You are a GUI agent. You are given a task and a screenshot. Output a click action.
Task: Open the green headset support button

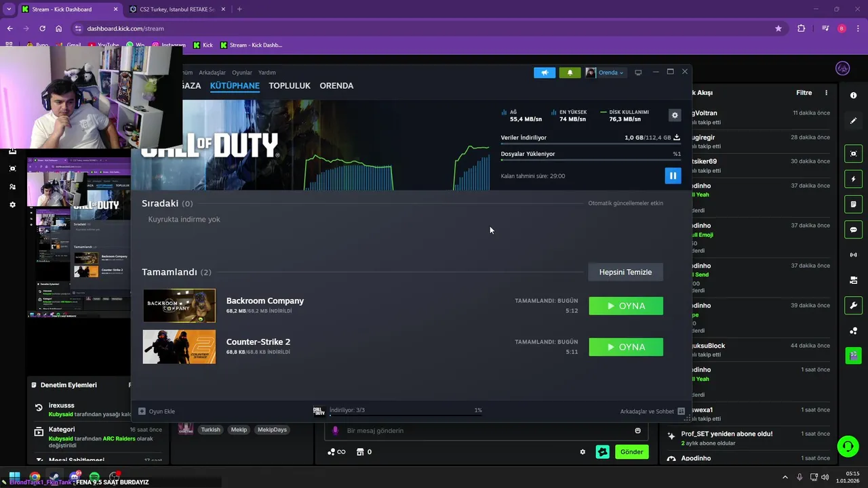point(848,446)
